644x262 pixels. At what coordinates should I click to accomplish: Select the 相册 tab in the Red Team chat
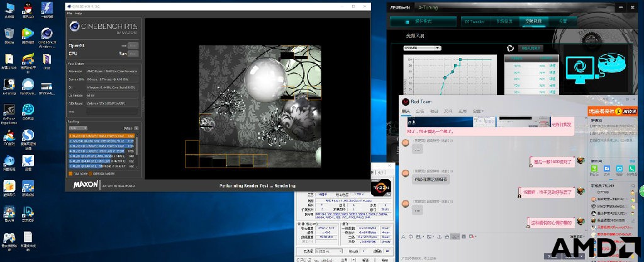point(434,111)
